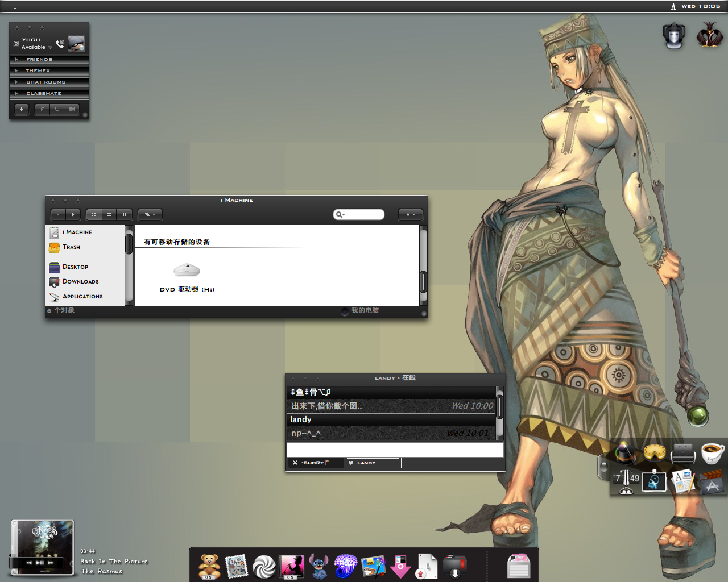This screenshot has height=582, width=728.
Task: Open the gear action dropdown in I Machine
Action: pyautogui.click(x=411, y=214)
